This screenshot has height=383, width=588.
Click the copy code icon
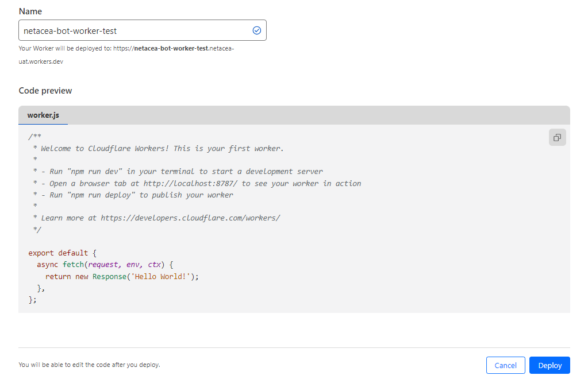tap(557, 137)
